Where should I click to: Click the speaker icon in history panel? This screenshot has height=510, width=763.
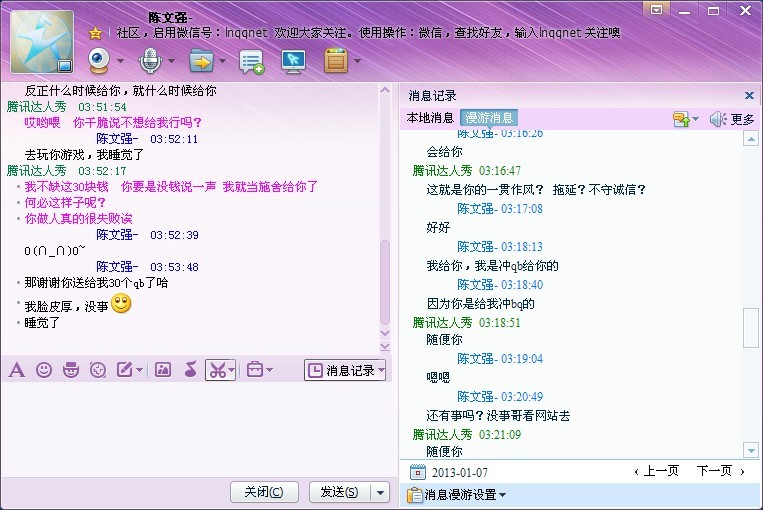718,119
